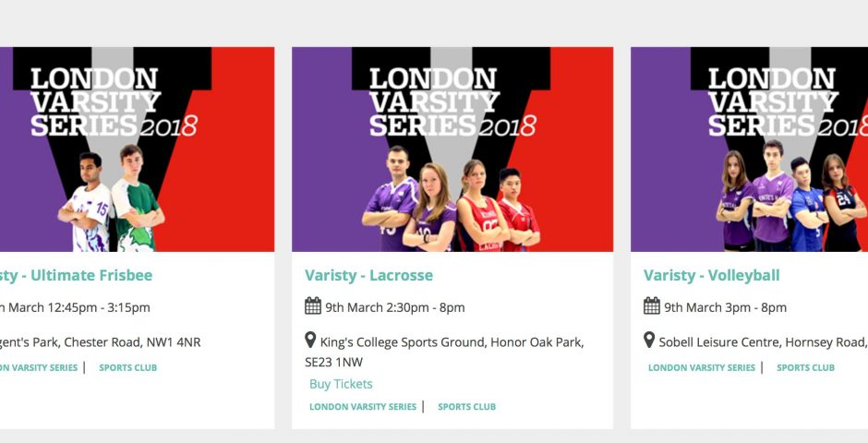Click the location pin icon on Lacrosse card
Viewport: 868px width, 443px height.
click(310, 341)
